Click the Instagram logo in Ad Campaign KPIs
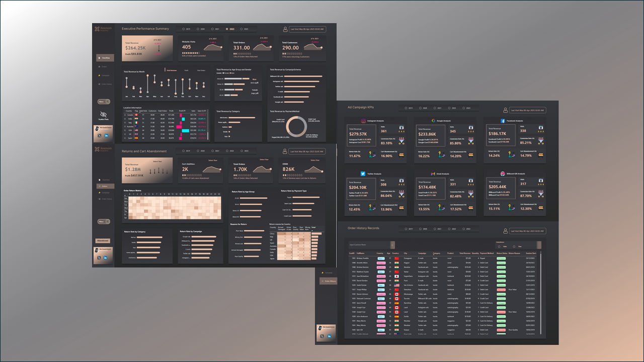The height and width of the screenshot is (362, 644). 363,121
